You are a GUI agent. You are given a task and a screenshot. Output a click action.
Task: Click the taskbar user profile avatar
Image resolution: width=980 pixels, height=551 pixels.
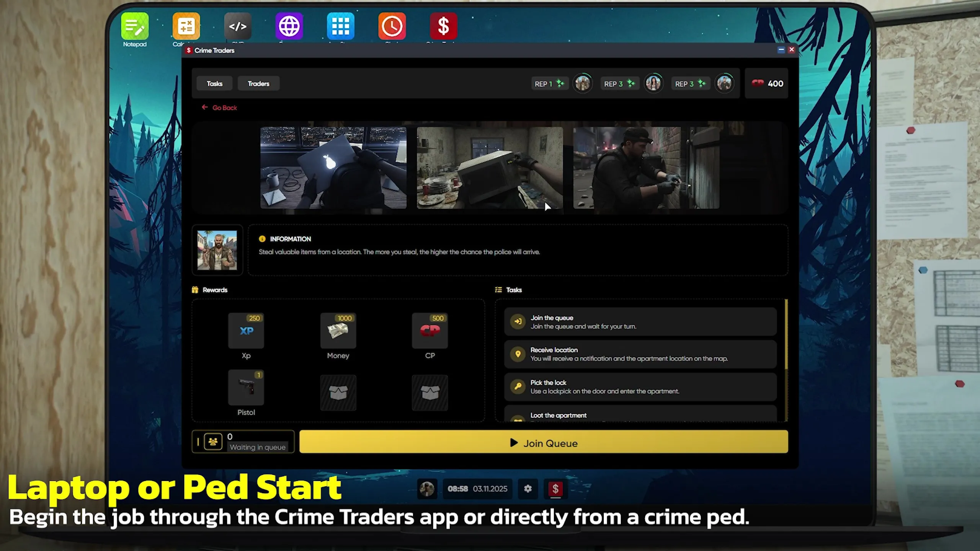click(x=427, y=489)
